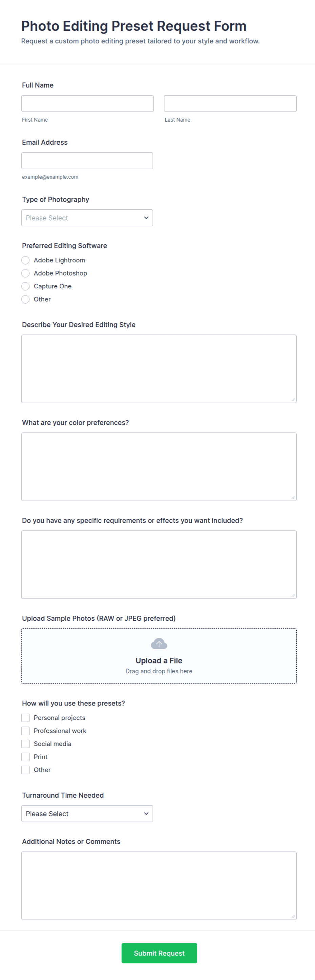Click the Additional Notes or Comments box
Image resolution: width=315 pixels, height=980 pixels.
coord(159,885)
